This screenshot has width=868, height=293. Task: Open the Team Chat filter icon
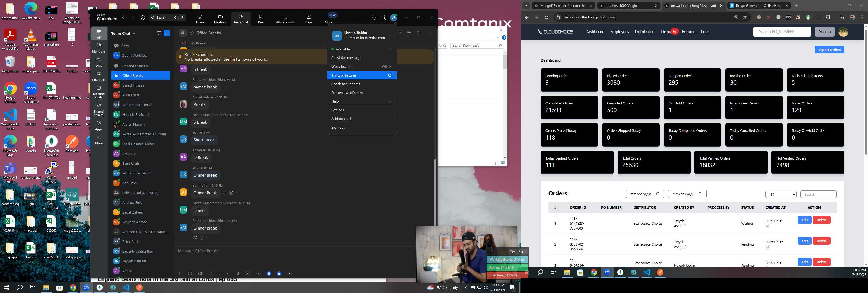pos(158,33)
